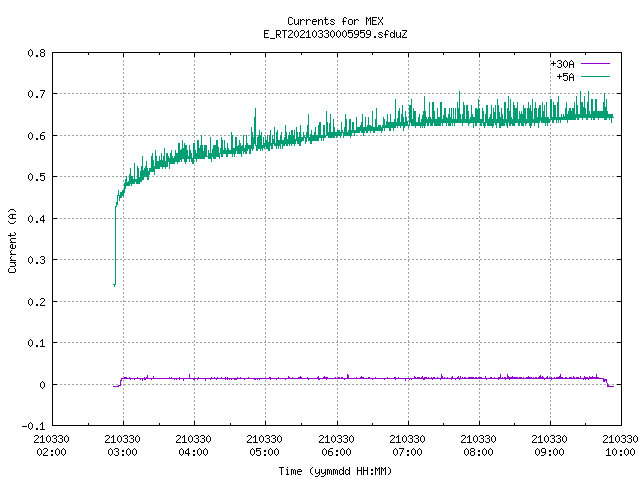Click the y-axis tick value 0.7
The width and height of the screenshot is (640, 480).
point(37,94)
